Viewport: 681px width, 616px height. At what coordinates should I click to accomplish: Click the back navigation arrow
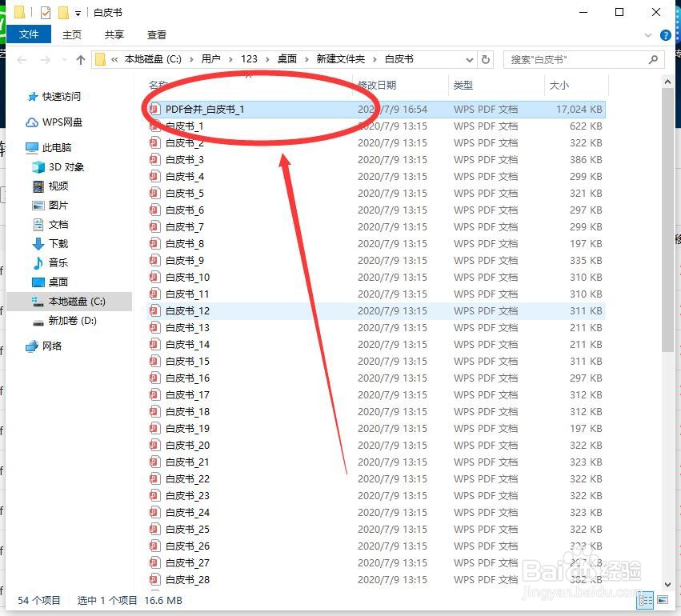(x=22, y=59)
